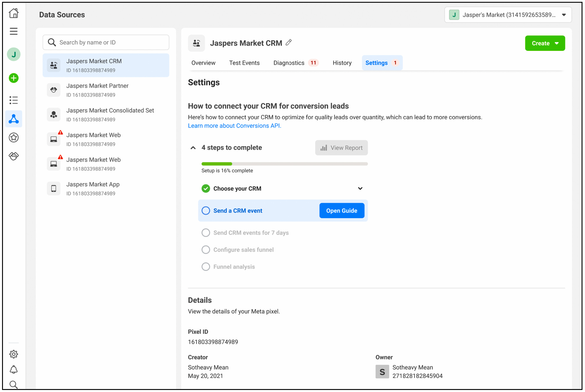The height and width of the screenshot is (392, 585).
Task: Open the Jasper's Market account dropdown
Action: pos(508,15)
